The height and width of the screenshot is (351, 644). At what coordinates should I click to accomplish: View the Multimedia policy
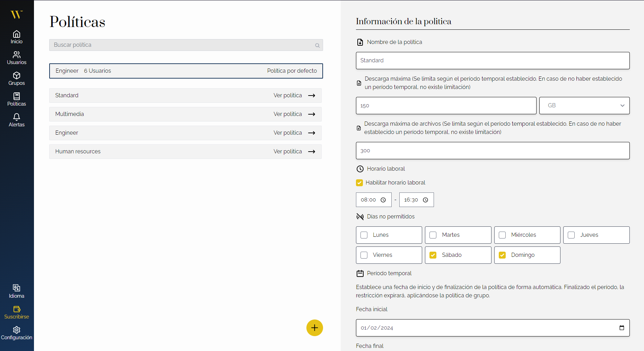(x=185, y=114)
